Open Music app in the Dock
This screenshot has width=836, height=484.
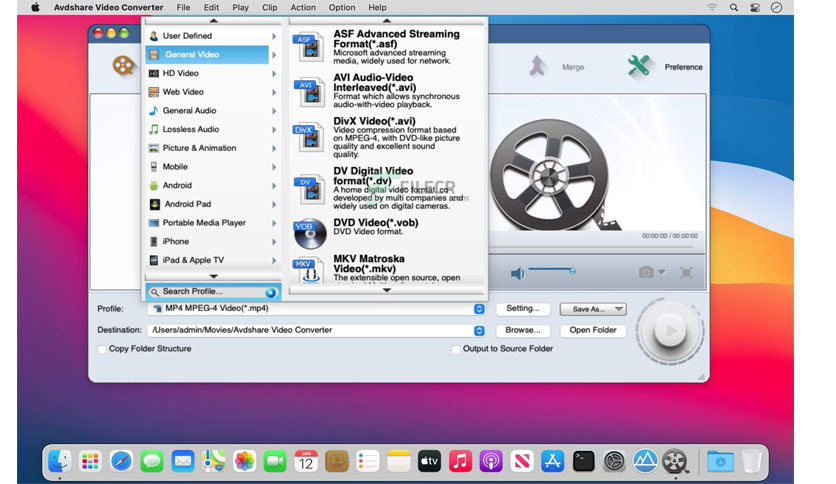[x=460, y=461]
